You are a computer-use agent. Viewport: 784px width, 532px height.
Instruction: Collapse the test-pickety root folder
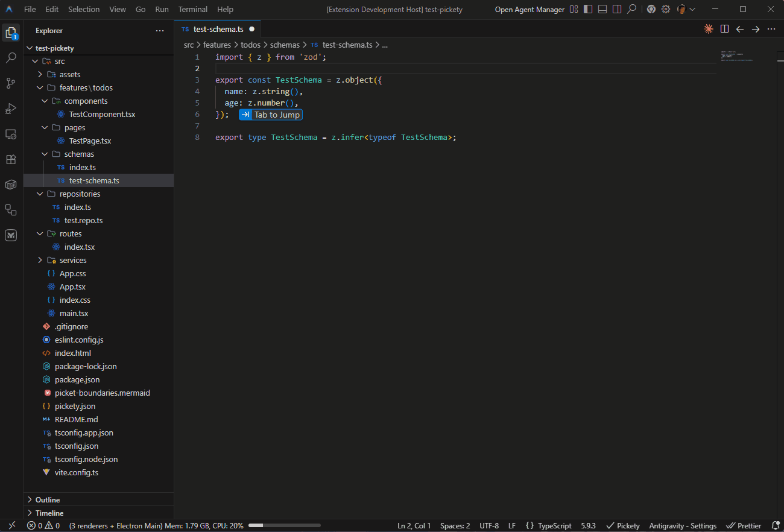click(30, 48)
